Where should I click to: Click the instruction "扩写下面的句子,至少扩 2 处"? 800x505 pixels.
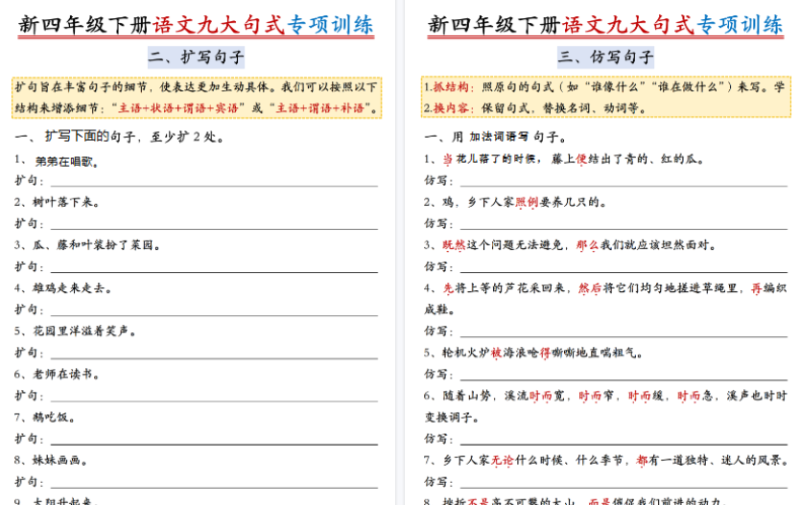pyautogui.click(x=131, y=137)
